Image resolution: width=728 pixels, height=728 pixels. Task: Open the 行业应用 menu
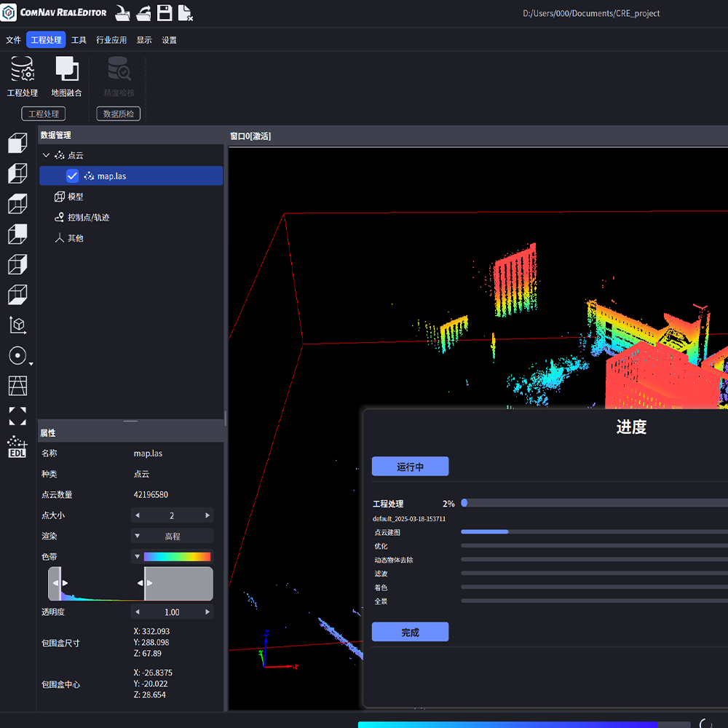pos(111,40)
